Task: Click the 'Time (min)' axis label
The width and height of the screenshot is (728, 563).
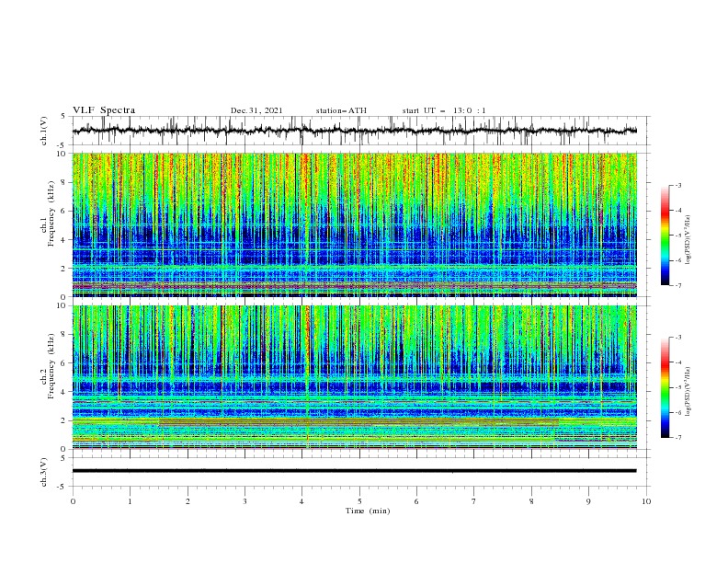Action: click(x=368, y=511)
